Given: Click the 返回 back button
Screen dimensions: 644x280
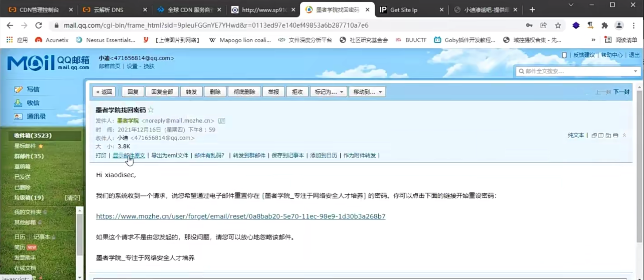Looking at the screenshot, I should [x=104, y=92].
